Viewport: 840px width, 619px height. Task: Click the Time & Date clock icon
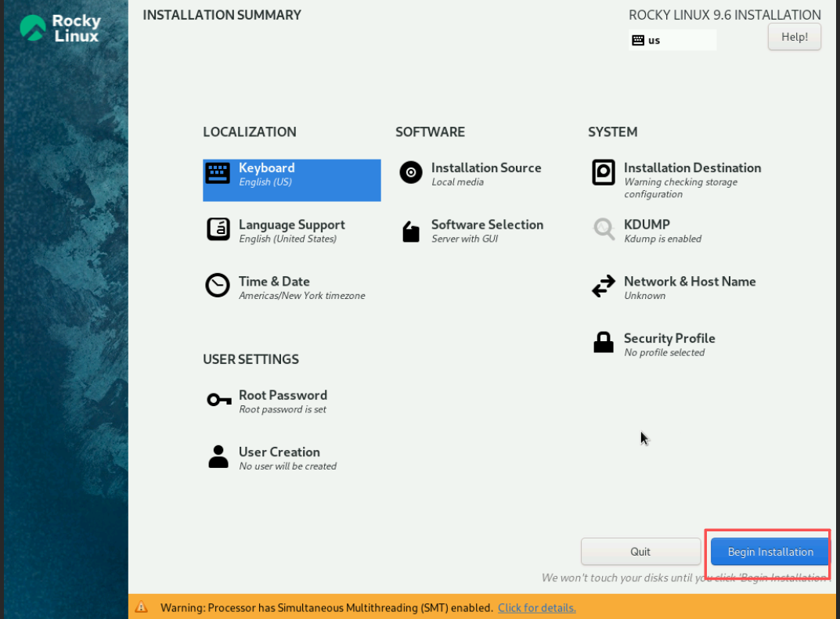coord(218,286)
